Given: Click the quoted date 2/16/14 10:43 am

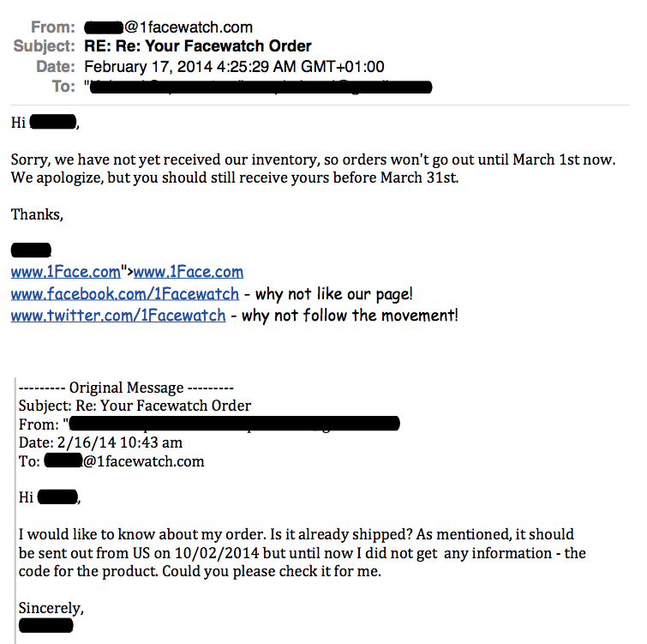Looking at the screenshot, I should coord(120,442).
